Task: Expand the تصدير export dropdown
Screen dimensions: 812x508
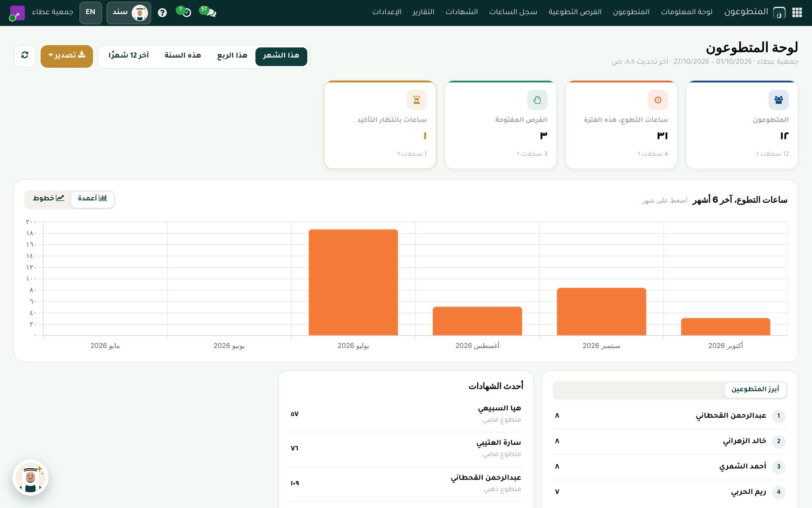Action: tap(67, 56)
